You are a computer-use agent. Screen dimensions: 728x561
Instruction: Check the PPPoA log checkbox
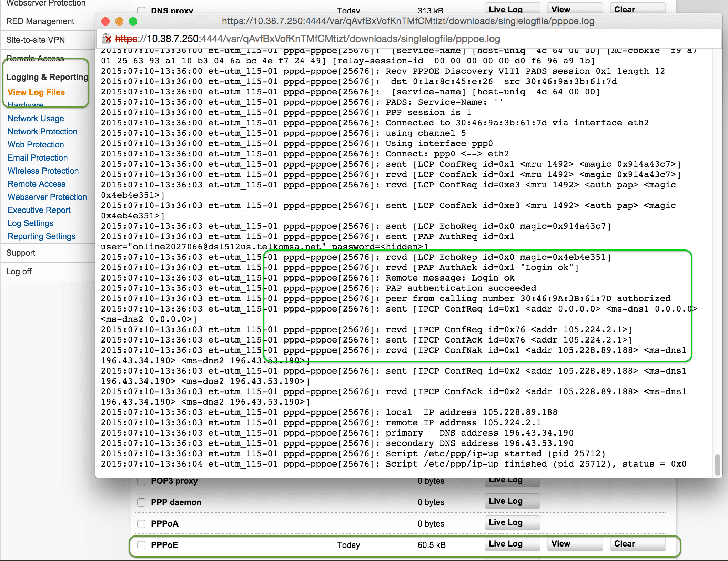click(x=141, y=524)
